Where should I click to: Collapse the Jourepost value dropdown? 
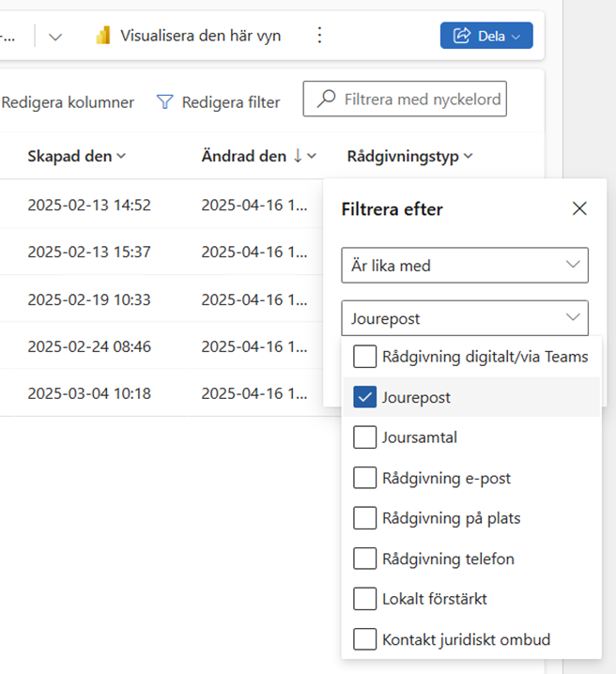tap(465, 318)
